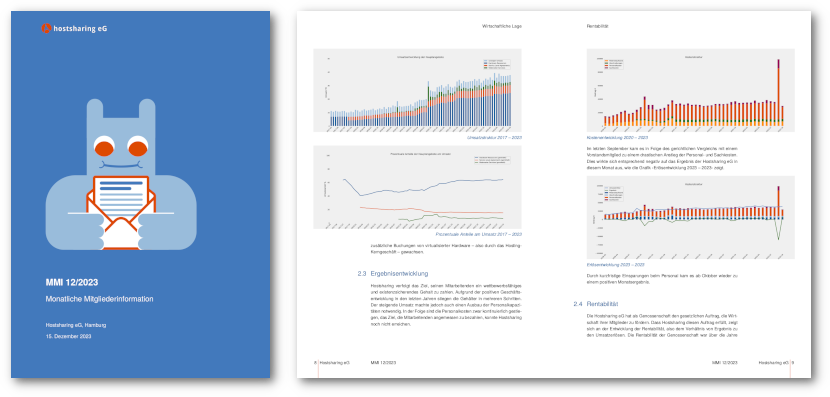
Task: Click the Rentabilität header on right page
Action: tap(598, 26)
